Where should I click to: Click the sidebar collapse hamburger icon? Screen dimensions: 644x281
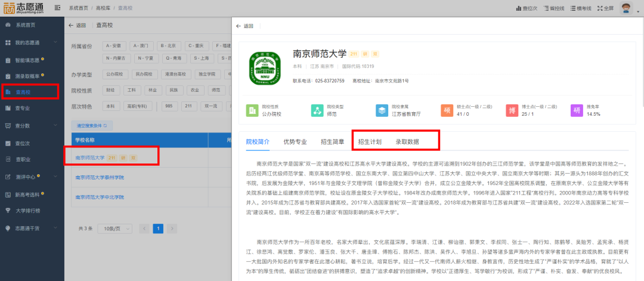point(57,8)
